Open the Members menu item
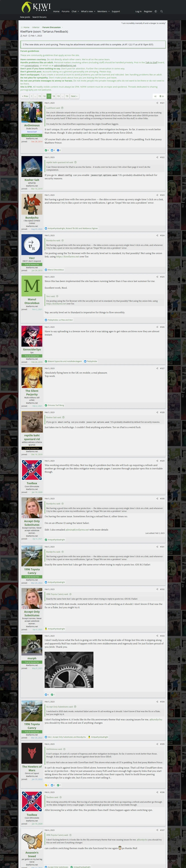This screenshot has height=868, width=186. point(102,11)
